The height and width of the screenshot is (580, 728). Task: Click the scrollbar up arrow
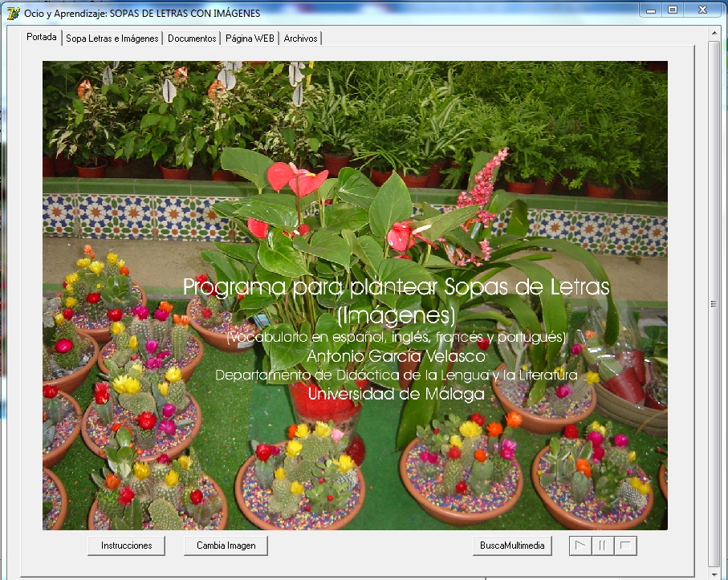coord(714,33)
